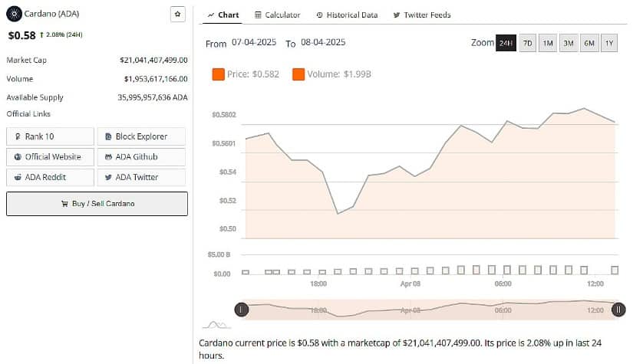Toggle the Price series orange legend swatch
The image size is (633, 364).
pyautogui.click(x=219, y=74)
